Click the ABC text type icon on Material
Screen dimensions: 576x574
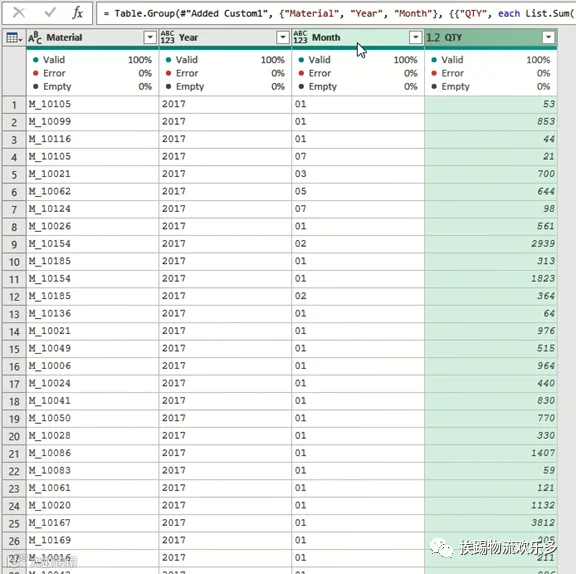tap(35, 37)
